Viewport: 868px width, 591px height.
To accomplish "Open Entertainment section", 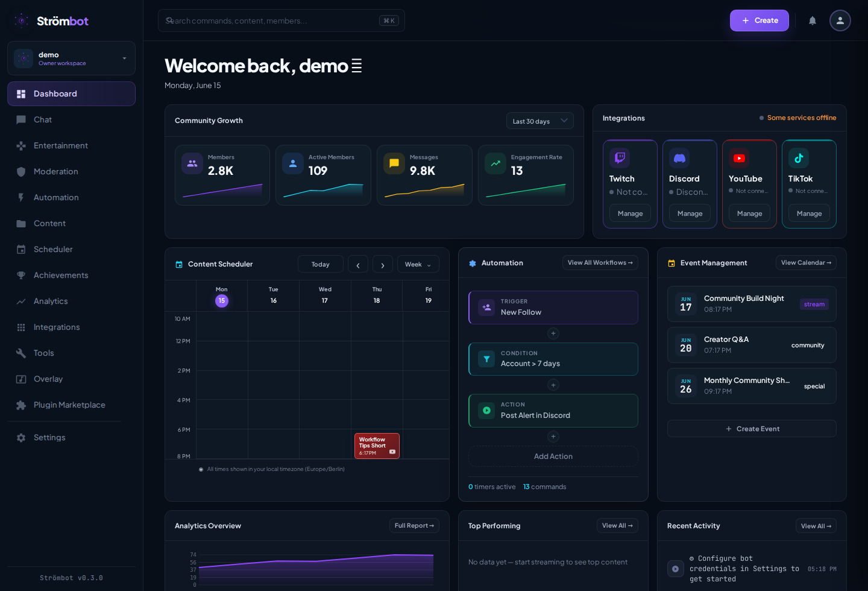I will click(x=71, y=145).
